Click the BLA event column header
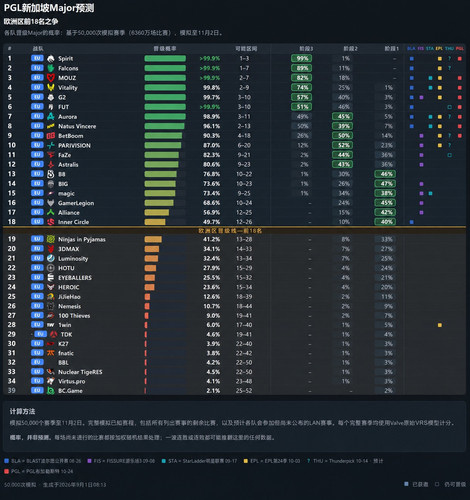The height and width of the screenshot is (500, 470). (411, 49)
